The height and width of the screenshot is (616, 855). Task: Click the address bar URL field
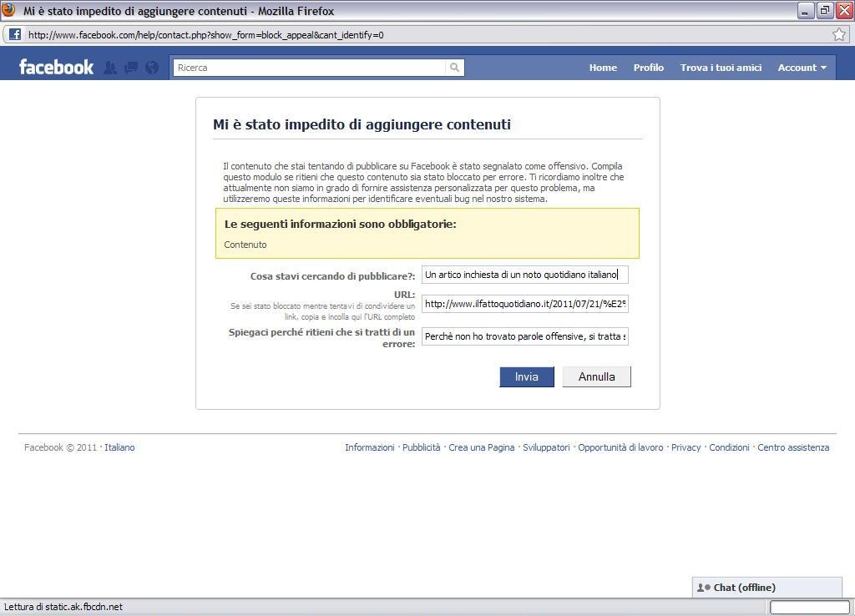tap(425, 35)
